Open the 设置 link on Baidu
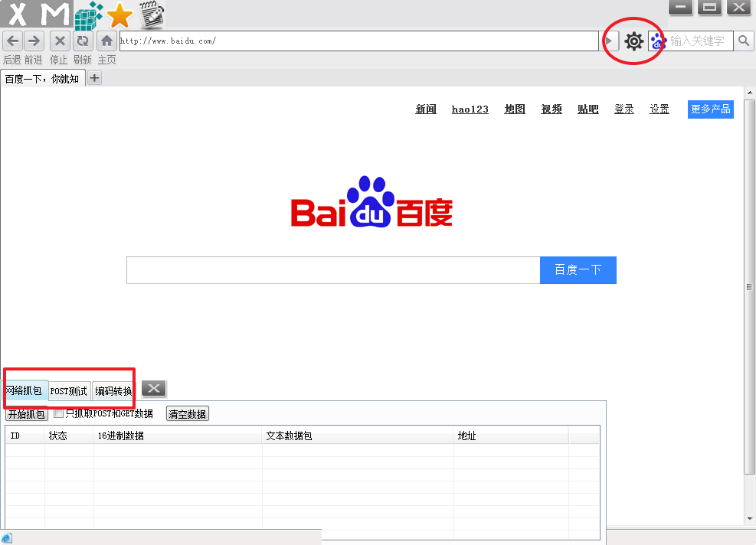 [x=659, y=109]
